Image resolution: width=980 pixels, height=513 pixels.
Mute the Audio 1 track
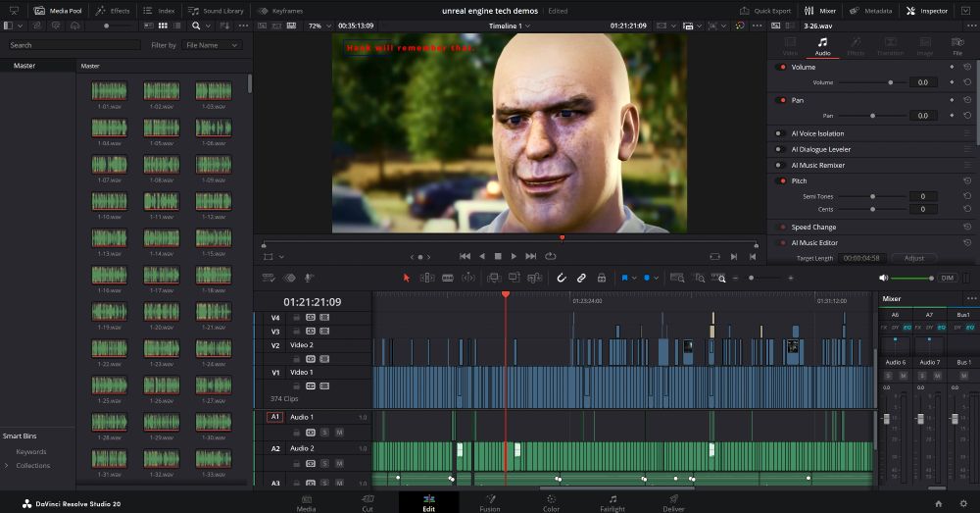[x=339, y=433]
